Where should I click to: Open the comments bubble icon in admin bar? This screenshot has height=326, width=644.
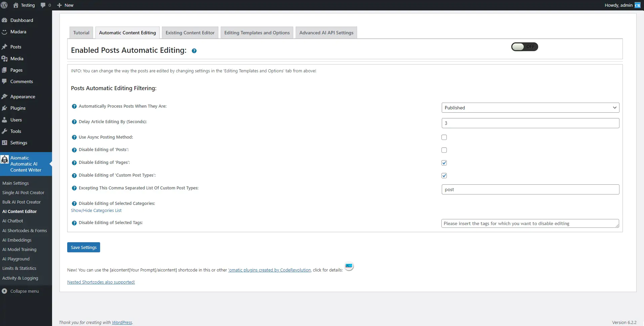coord(43,5)
